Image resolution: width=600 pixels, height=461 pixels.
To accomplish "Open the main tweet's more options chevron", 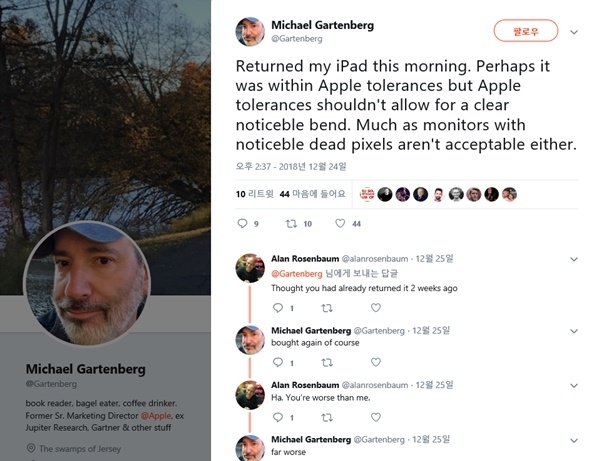I will (x=573, y=32).
